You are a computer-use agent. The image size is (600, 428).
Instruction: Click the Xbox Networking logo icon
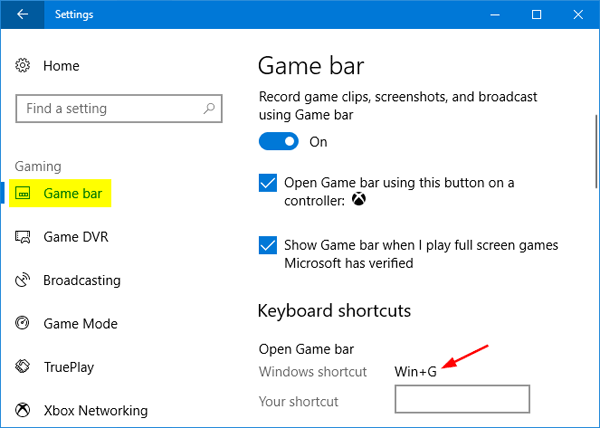click(23, 410)
